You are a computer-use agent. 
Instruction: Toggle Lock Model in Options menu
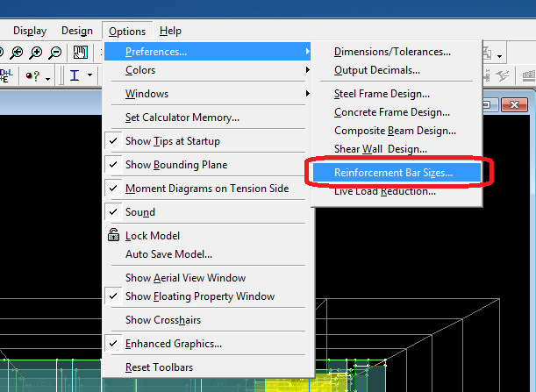pyautogui.click(x=208, y=236)
